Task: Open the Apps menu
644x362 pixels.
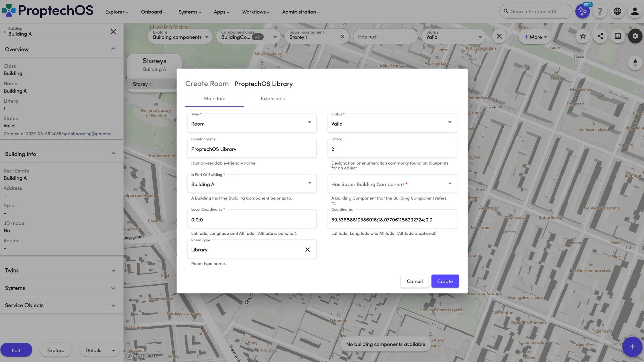Action: click(221, 12)
